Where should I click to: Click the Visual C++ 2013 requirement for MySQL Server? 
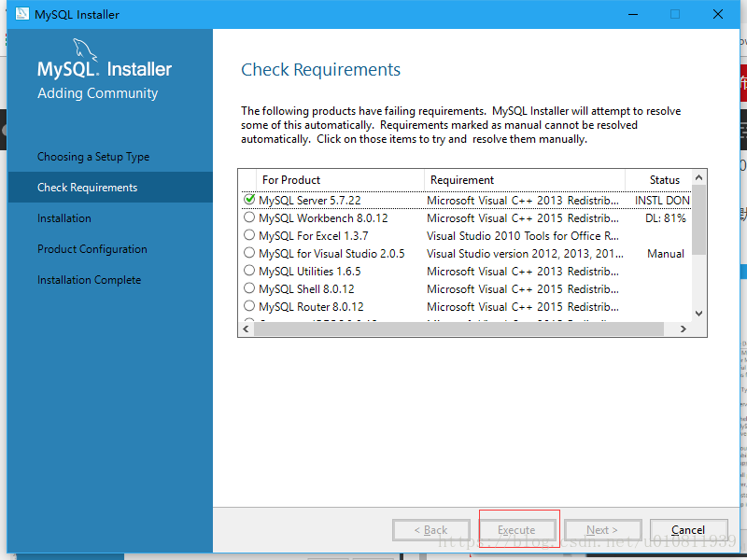point(523,201)
